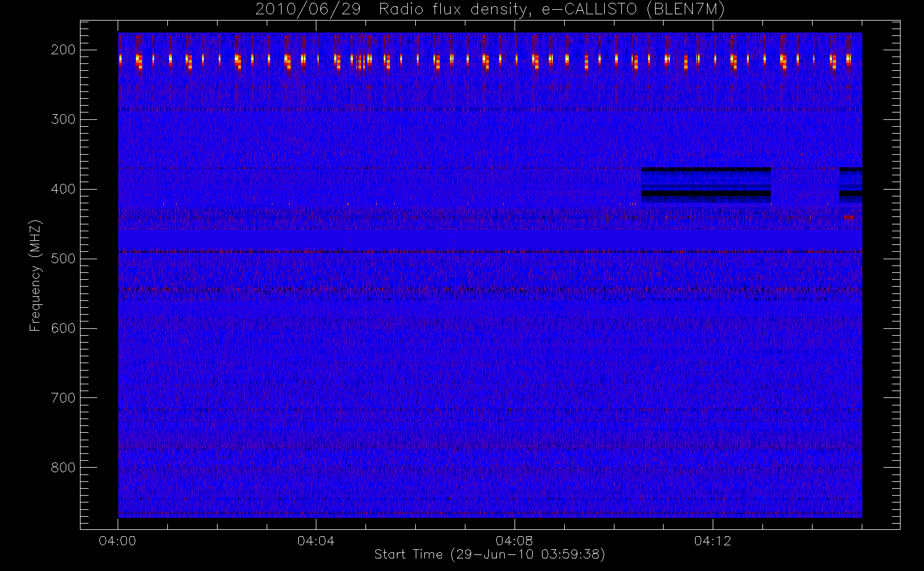Click the 200 frequency tick label

pyautogui.click(x=63, y=50)
